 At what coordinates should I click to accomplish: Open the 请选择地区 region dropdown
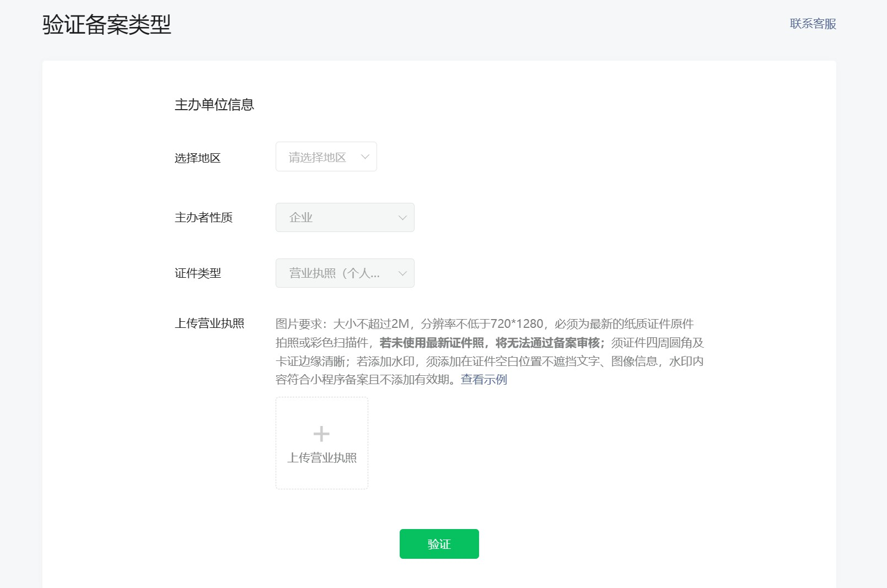click(326, 157)
